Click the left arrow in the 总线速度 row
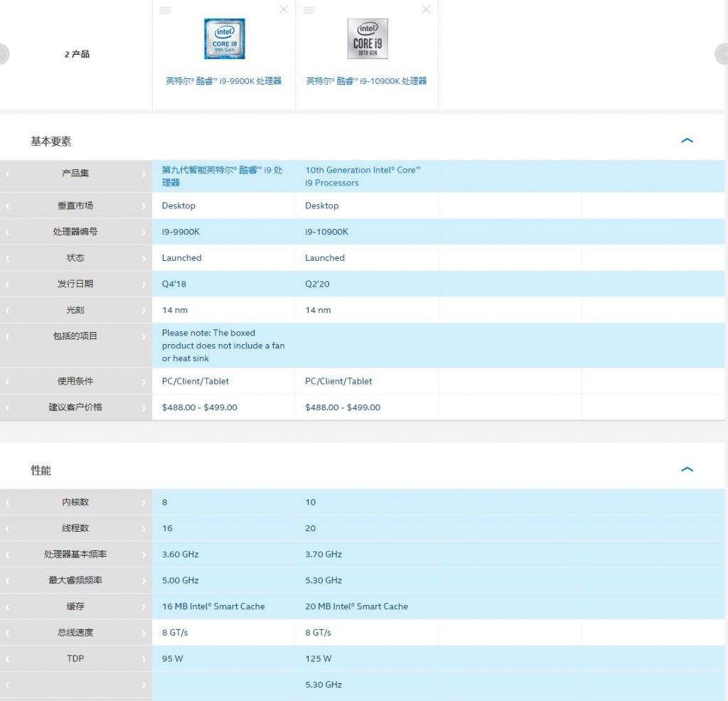The image size is (728, 701). tap(7, 633)
